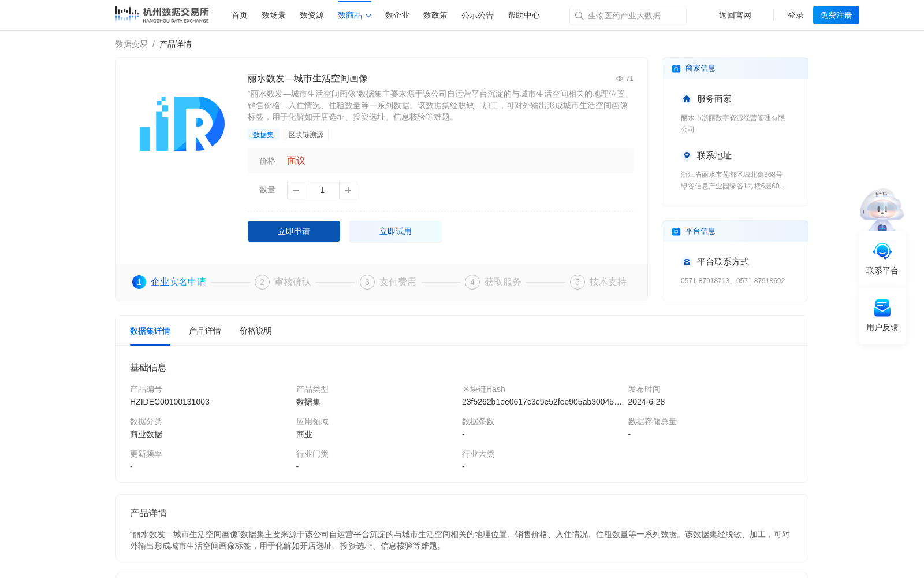
Task: Select the 数据集详情 tab
Action: click(x=150, y=331)
